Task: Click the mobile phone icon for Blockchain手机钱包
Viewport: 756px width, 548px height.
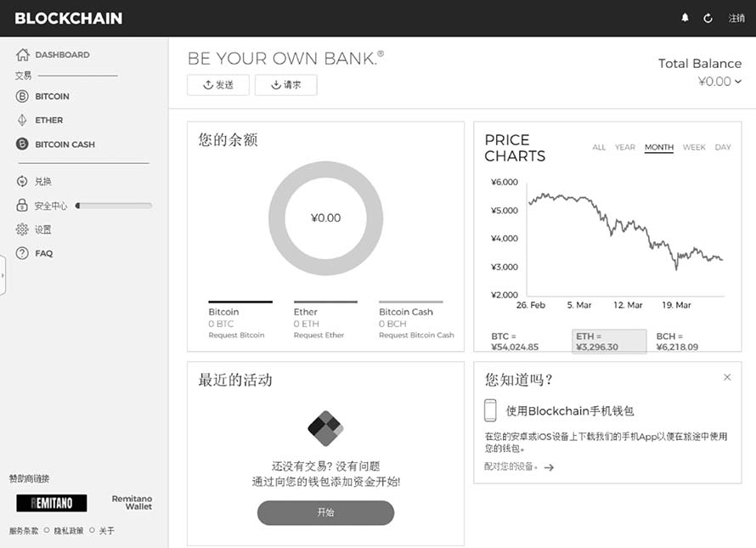Action: coord(489,409)
